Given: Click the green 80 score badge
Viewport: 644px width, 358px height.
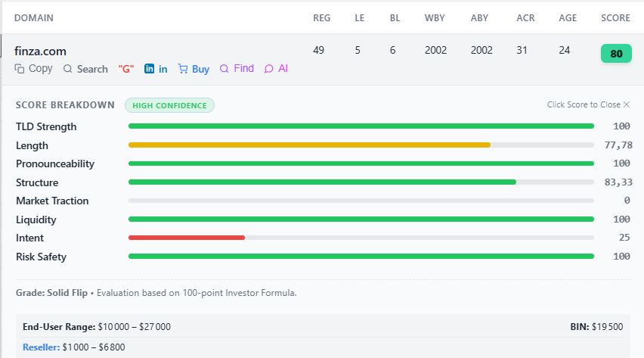Looking at the screenshot, I should 616,54.
